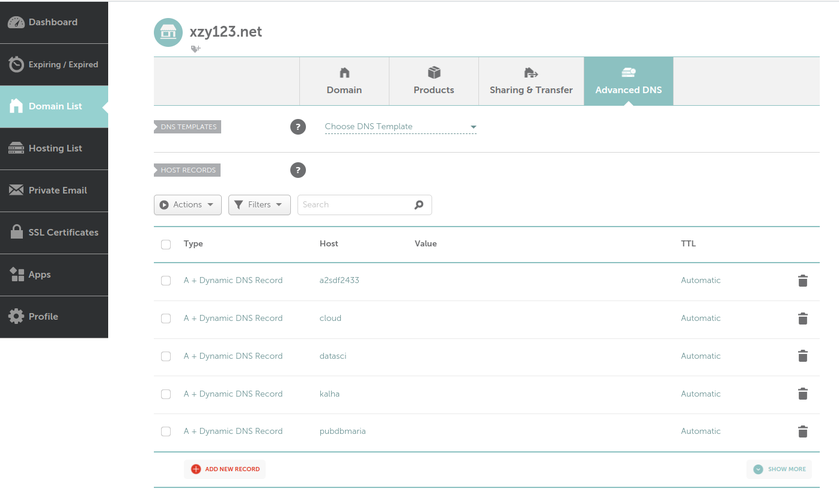This screenshot has width=839, height=497.
Task: Open Dashboard in the sidebar
Action: [x=54, y=22]
